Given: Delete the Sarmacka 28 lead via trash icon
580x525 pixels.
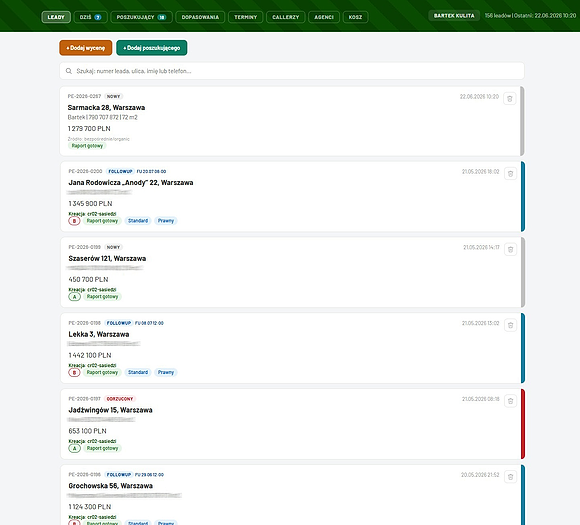Looking at the screenshot, I should [509, 99].
